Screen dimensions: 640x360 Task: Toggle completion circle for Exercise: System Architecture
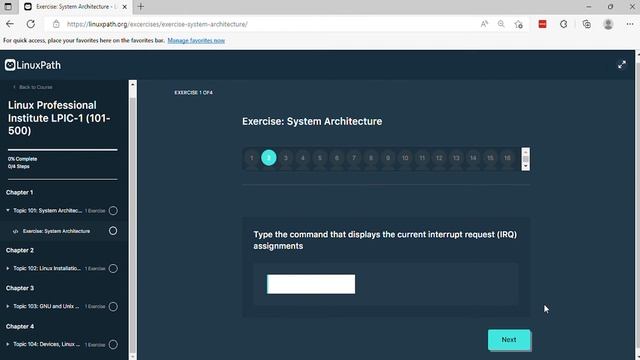tap(113, 231)
